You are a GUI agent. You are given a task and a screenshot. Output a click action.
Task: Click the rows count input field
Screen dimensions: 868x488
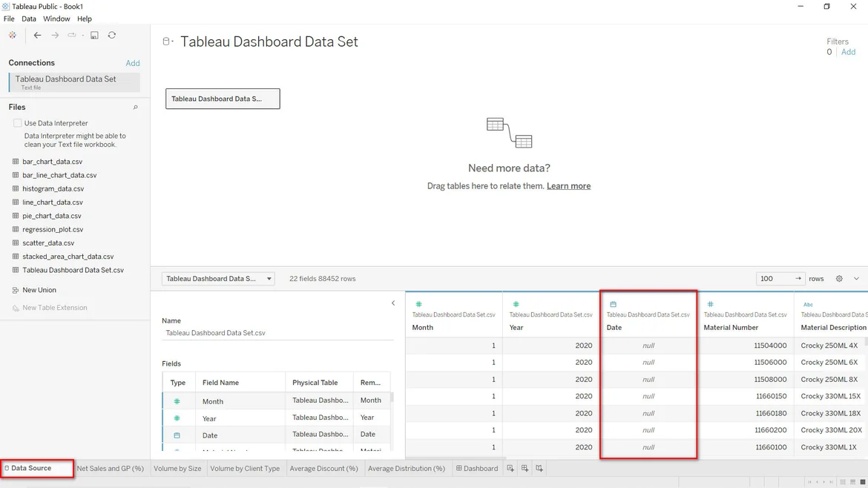[774, 279]
